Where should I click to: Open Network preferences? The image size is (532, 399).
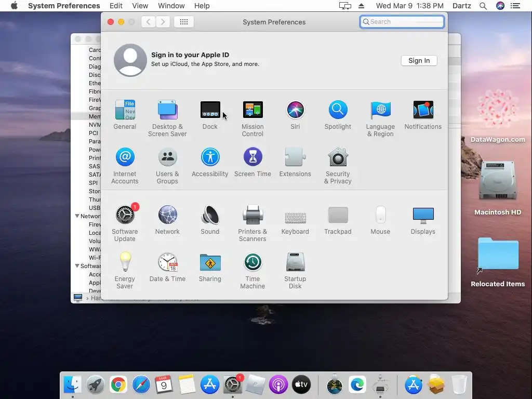point(167,220)
